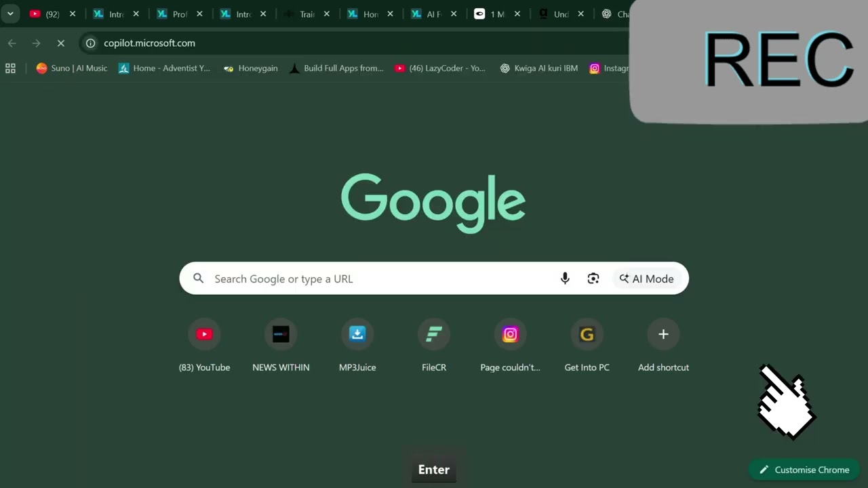Open the (83) YouTube shortcut
The width and height of the screenshot is (868, 488).
204,346
